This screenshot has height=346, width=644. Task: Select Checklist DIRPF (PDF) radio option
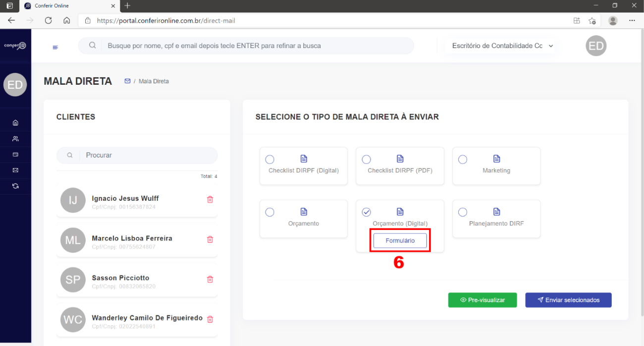(x=366, y=159)
